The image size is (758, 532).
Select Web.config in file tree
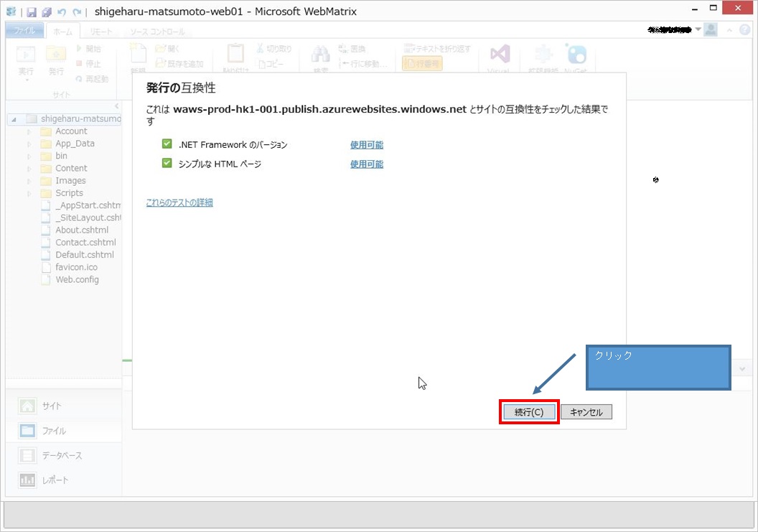70,279
